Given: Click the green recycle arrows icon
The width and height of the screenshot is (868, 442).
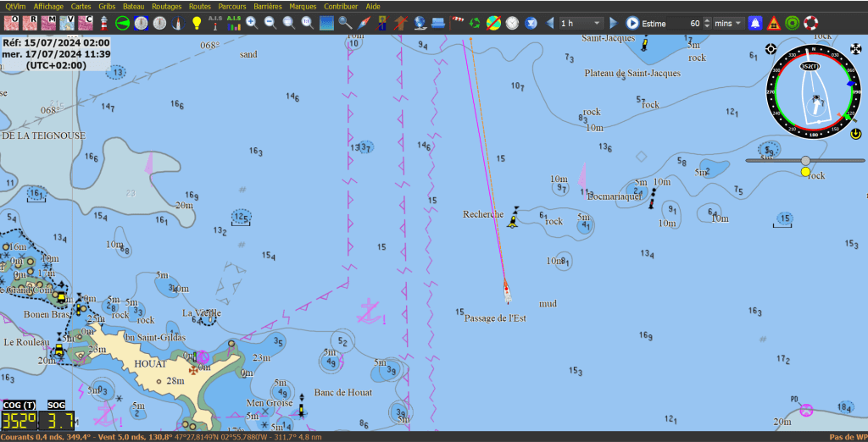Looking at the screenshot, I should [475, 23].
